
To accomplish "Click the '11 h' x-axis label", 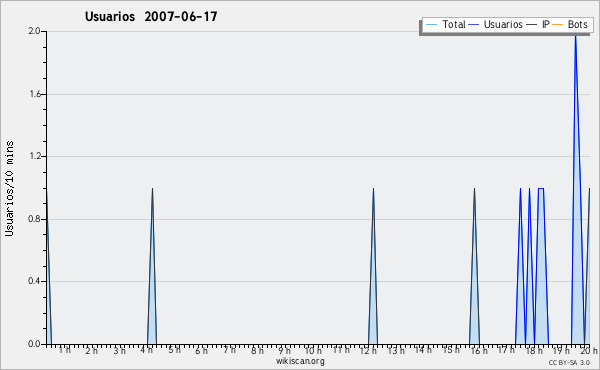I will point(341,350).
